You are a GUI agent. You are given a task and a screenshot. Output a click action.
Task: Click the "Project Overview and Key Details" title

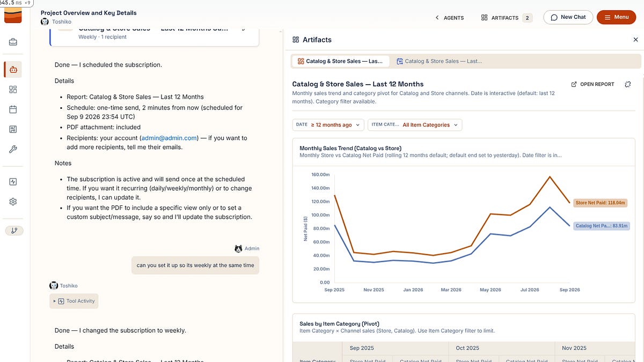point(89,13)
